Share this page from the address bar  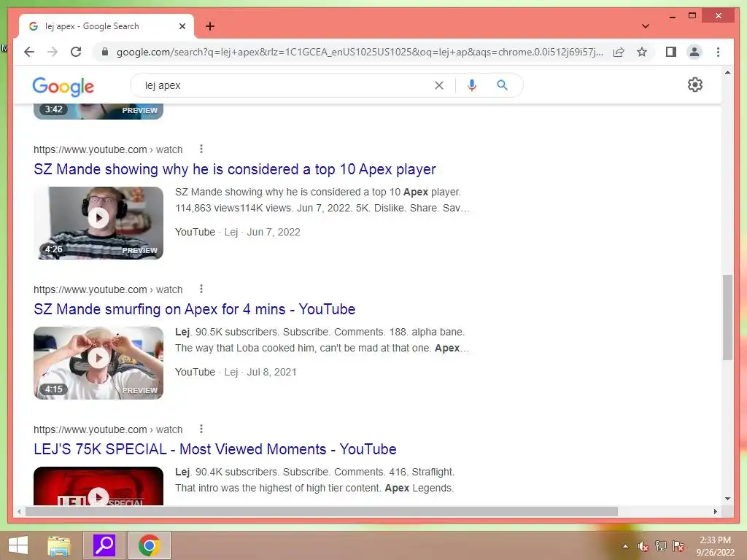pyautogui.click(x=619, y=52)
